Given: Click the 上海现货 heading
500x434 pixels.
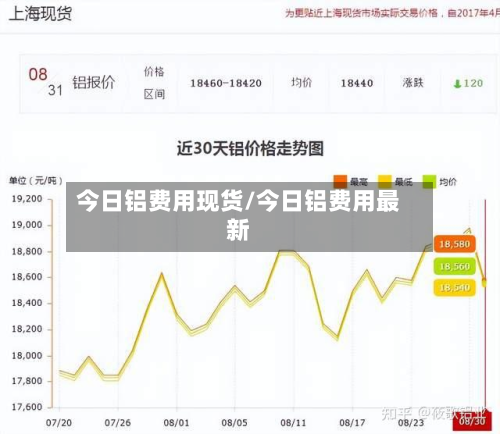Looking at the screenshot, I should pos(40,14).
